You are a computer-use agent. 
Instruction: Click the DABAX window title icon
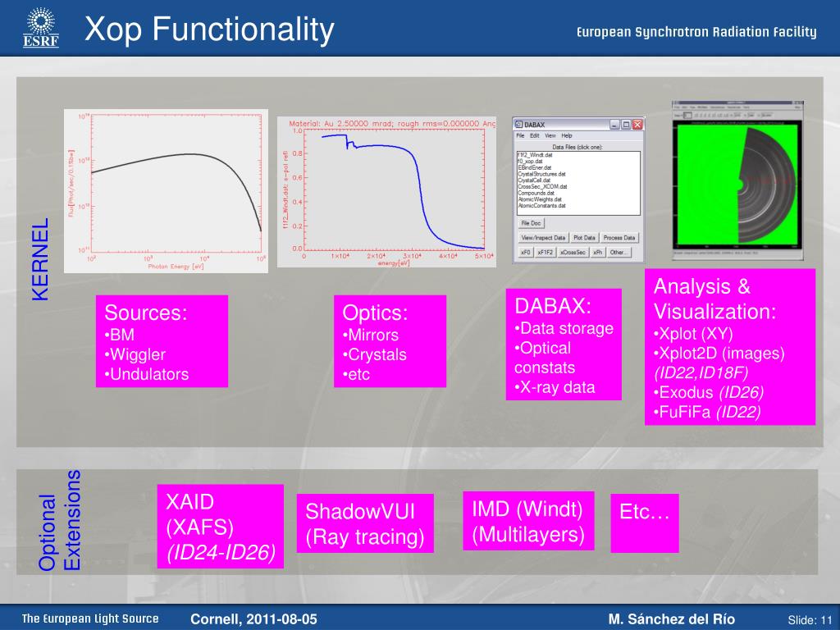click(518, 125)
